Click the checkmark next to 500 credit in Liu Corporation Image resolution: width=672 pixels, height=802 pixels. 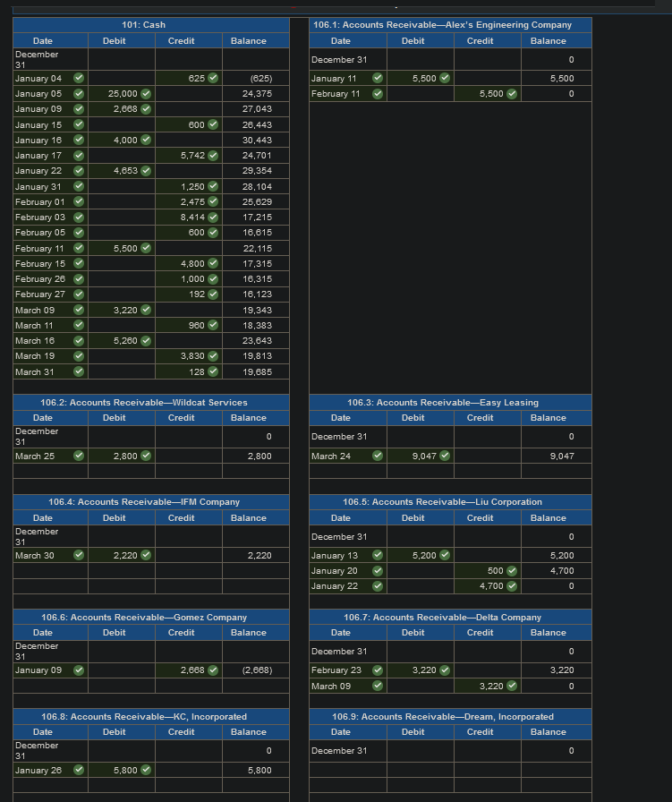click(x=512, y=571)
